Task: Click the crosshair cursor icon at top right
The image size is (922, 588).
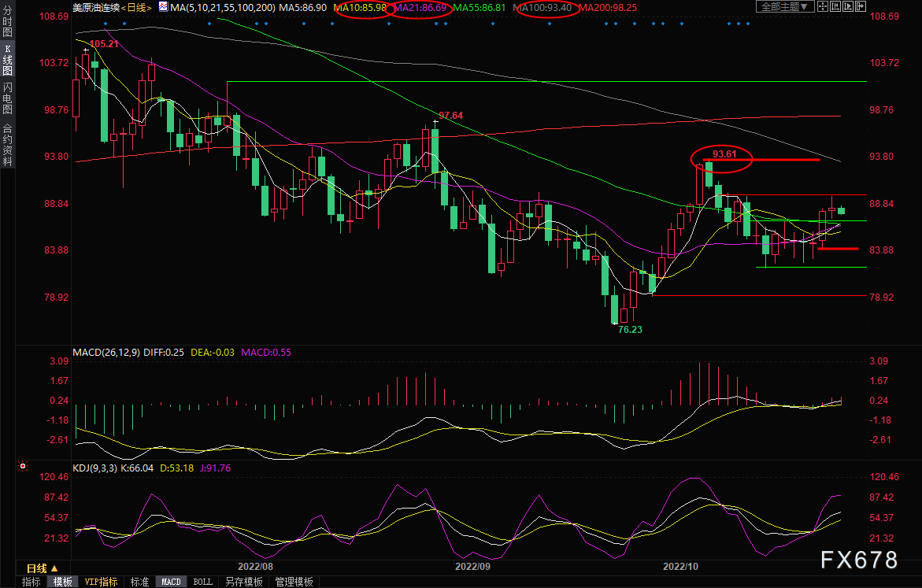Action: (823, 6)
